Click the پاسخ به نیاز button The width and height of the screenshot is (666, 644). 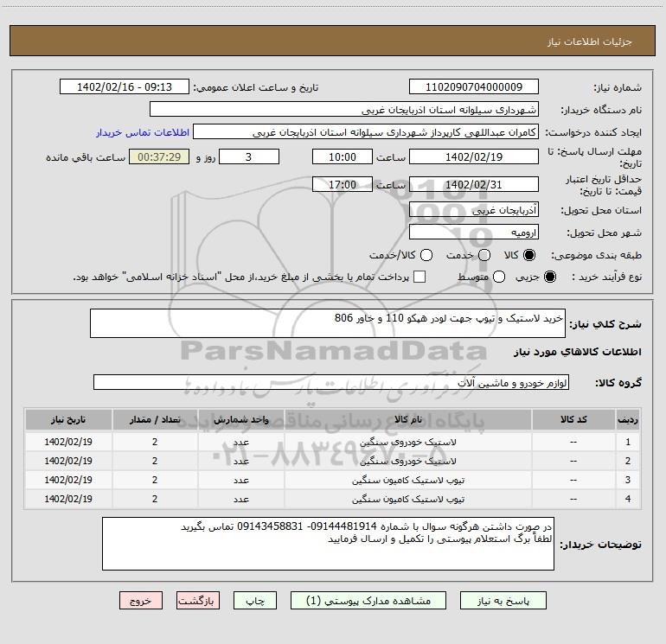pyautogui.click(x=503, y=601)
